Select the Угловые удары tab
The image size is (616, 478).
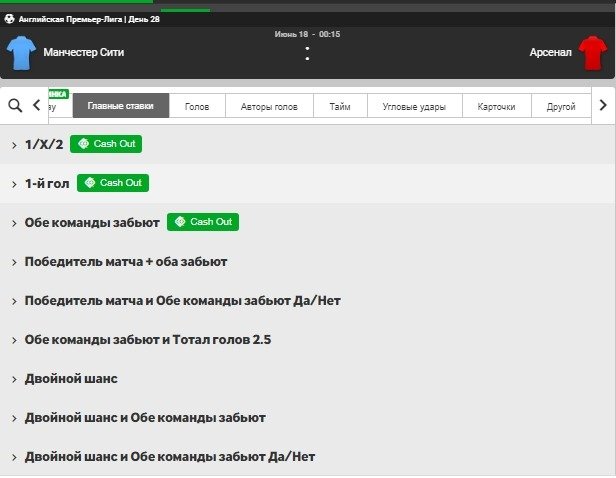415,106
